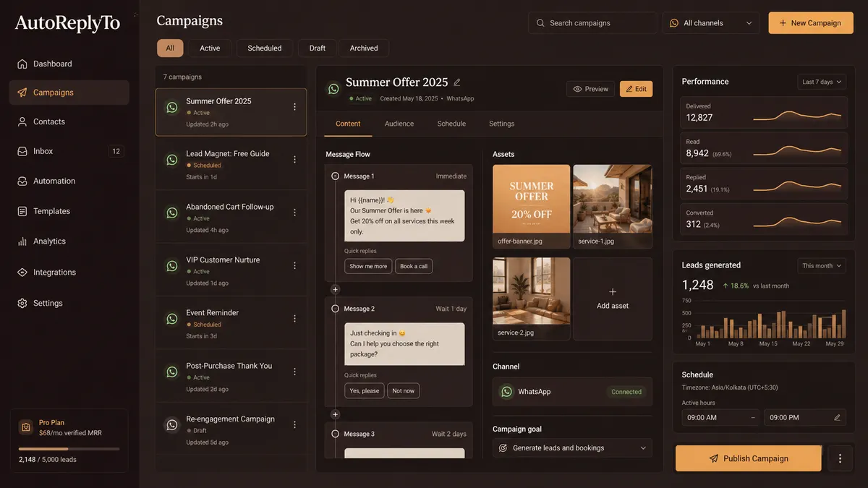Click the 09:00 AM start time field

point(721,417)
